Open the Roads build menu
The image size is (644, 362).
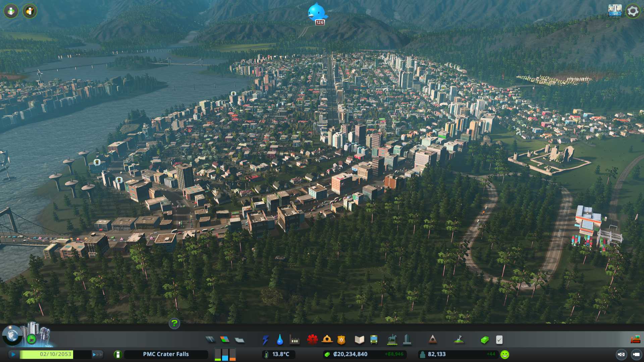(210, 340)
